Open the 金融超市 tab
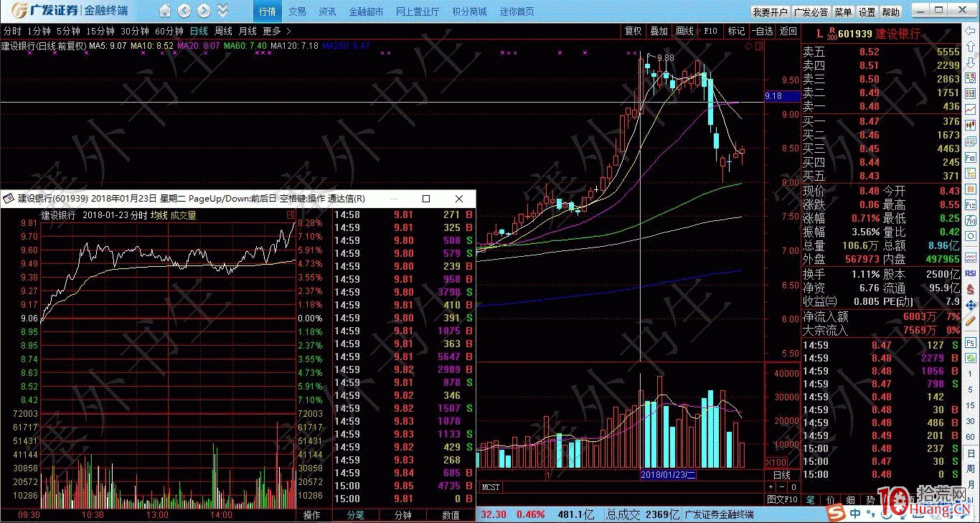Viewport: 980px width, 523px height. pos(366,11)
